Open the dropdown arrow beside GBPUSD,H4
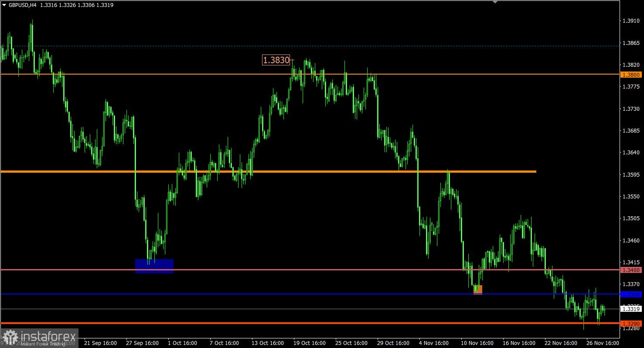Screen dimensions: 644x348 [4, 5]
